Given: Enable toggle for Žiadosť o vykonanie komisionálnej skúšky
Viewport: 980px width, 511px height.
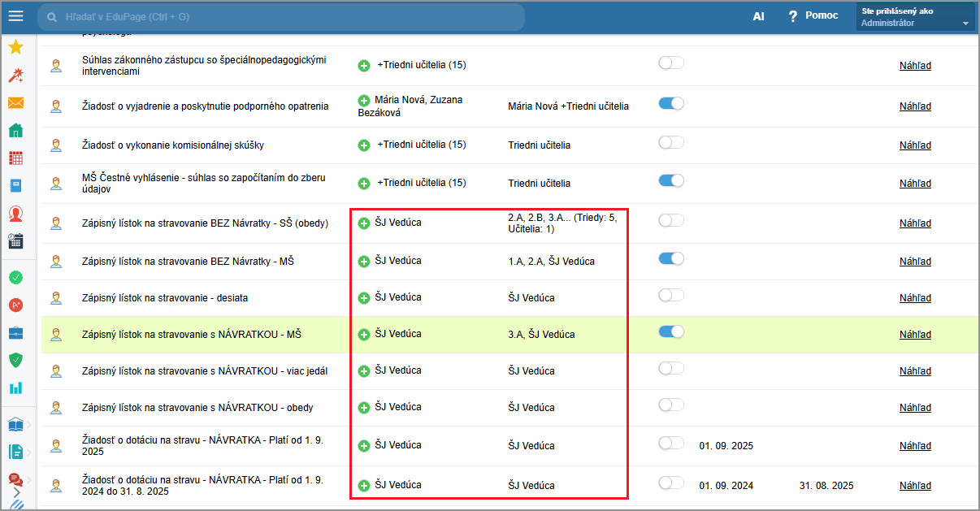Looking at the screenshot, I should click(x=670, y=143).
